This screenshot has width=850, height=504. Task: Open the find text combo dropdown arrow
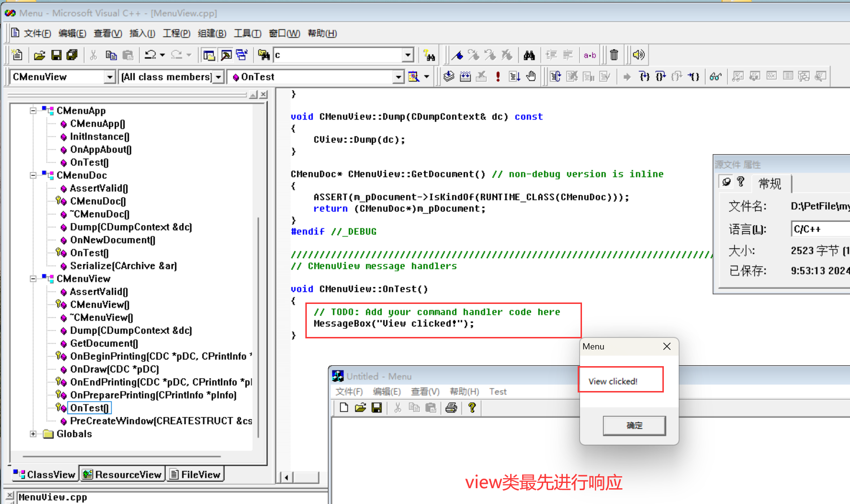(x=408, y=55)
